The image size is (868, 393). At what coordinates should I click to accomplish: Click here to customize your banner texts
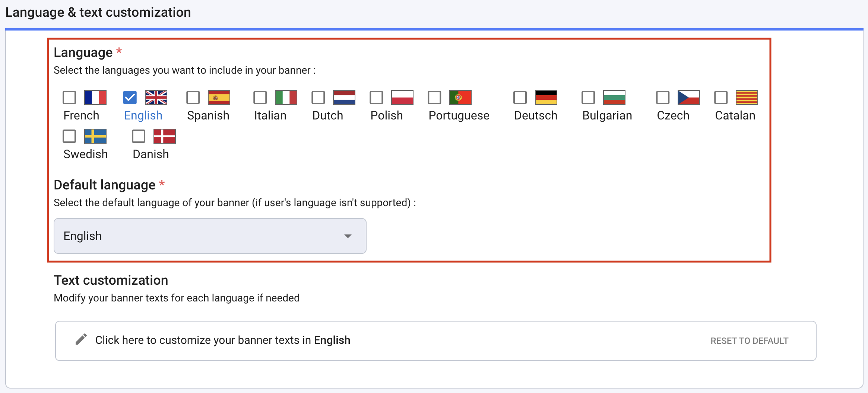[x=223, y=340]
